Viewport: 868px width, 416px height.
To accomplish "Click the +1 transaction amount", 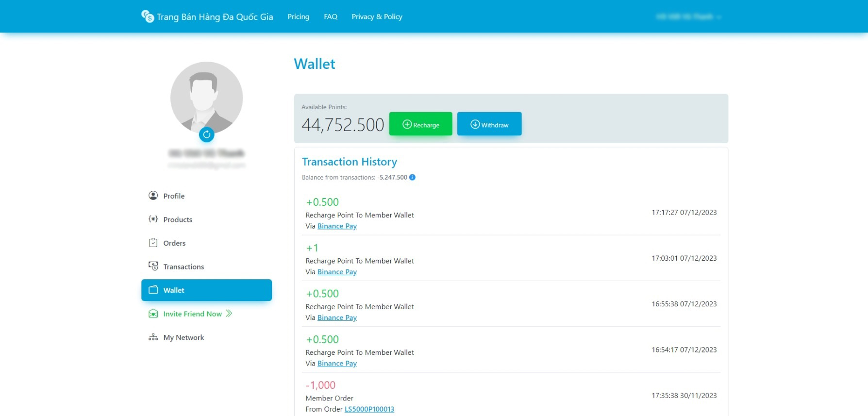I will [312, 248].
